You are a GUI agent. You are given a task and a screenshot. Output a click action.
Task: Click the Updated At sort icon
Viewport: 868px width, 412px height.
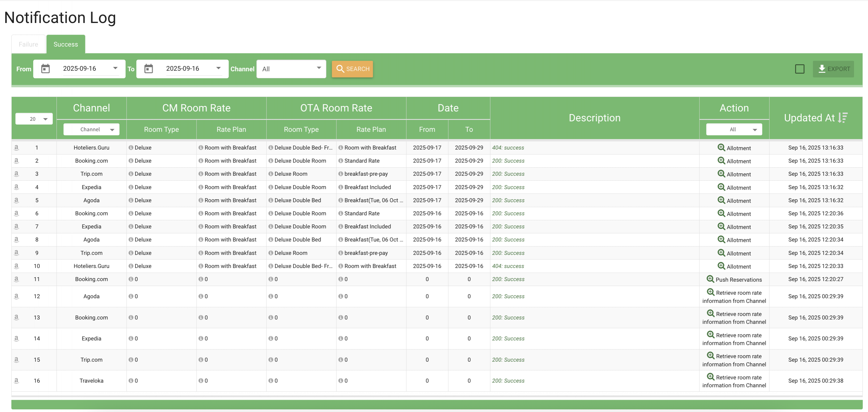(842, 118)
